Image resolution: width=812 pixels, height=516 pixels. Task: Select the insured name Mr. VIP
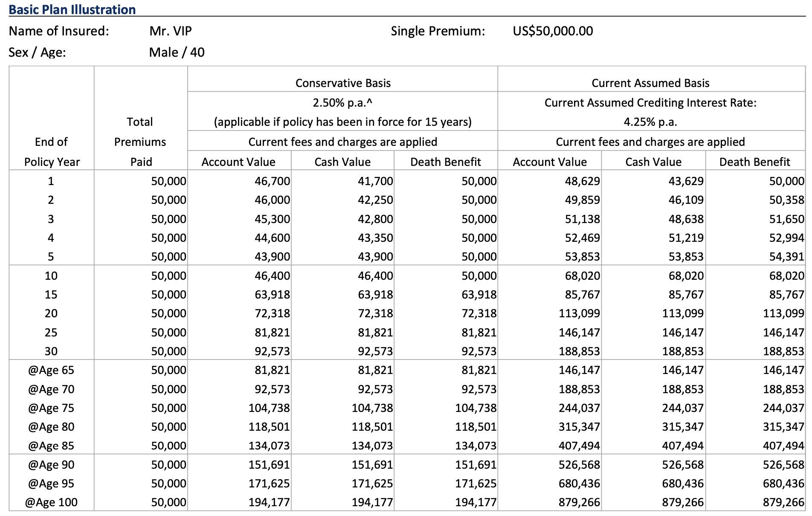[171, 31]
